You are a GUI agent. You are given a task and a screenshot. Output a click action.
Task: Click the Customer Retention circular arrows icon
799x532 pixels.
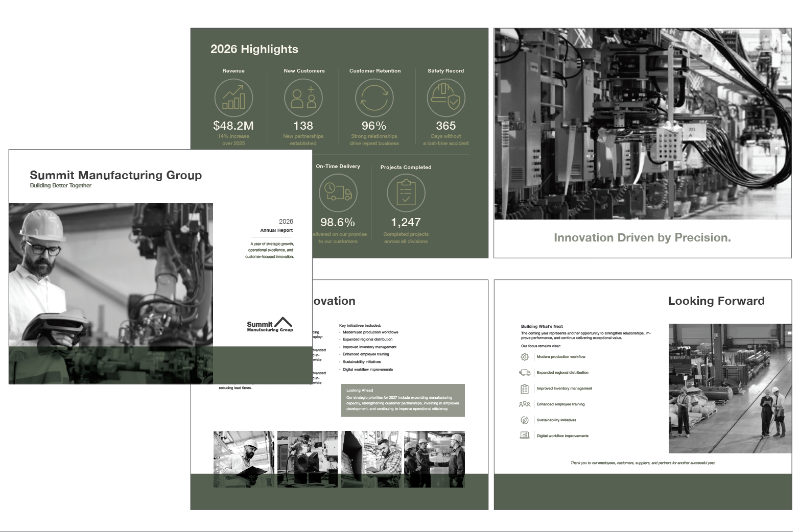click(x=374, y=98)
